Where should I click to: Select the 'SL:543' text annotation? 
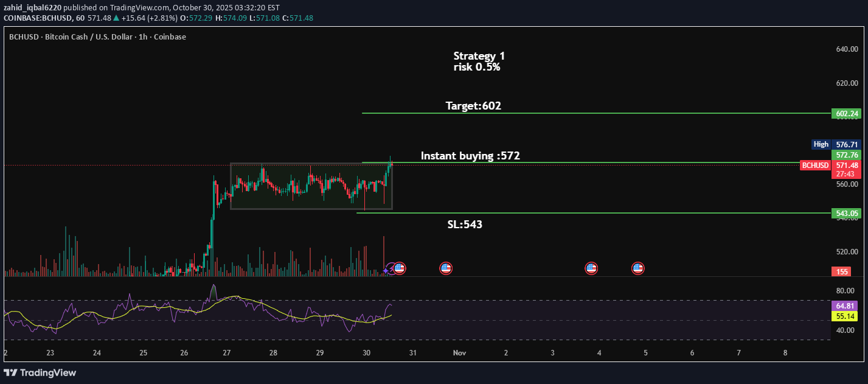[x=465, y=225]
